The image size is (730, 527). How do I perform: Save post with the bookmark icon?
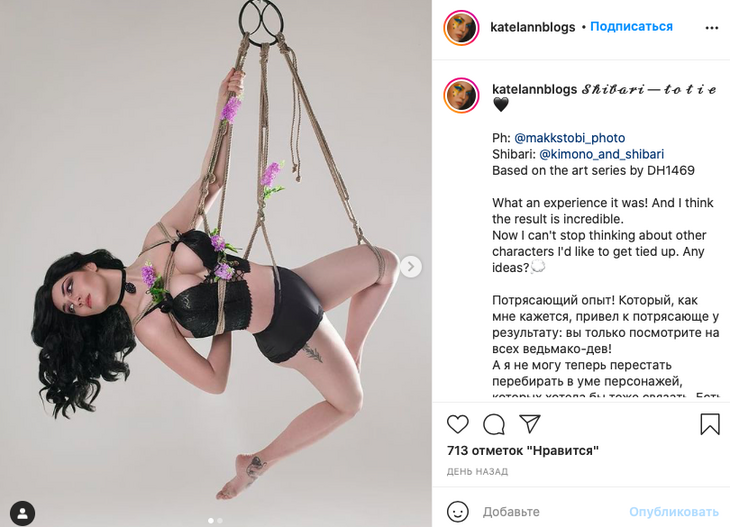click(x=709, y=424)
